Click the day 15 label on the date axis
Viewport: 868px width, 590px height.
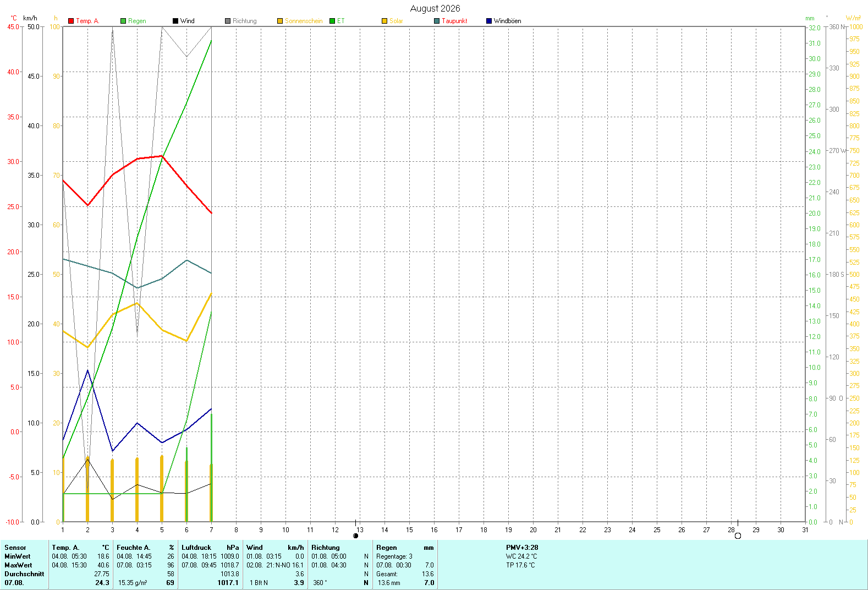coord(409,530)
